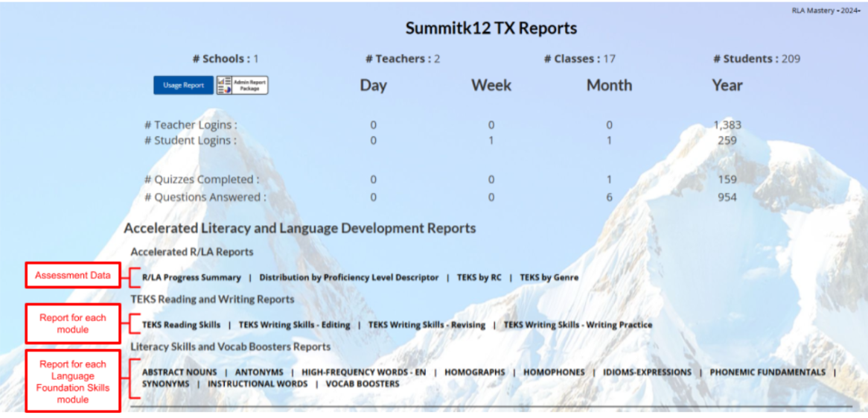Click the # Students : 209 label

coord(757,59)
